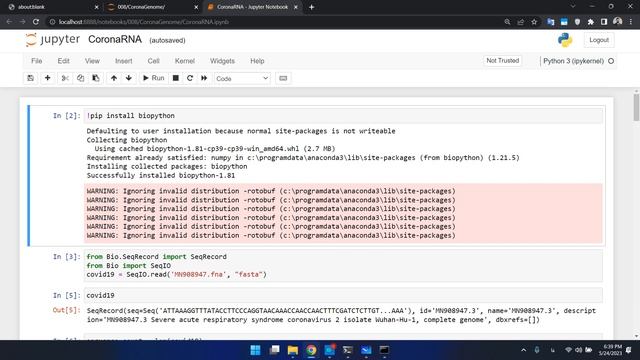The height and width of the screenshot is (360, 640).
Task: Click the notebook vertical scrollbar thumb
Action: [x=636, y=107]
